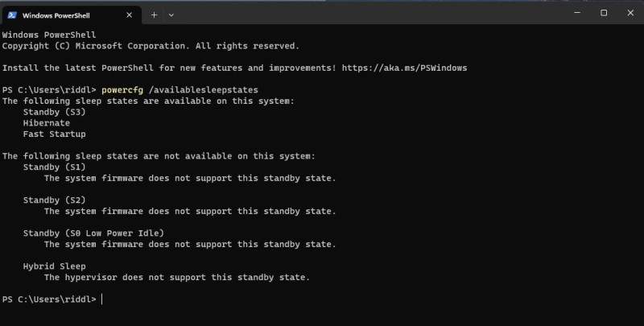Close the terminal window
Screen dimensions: 644x326
pos(630,13)
